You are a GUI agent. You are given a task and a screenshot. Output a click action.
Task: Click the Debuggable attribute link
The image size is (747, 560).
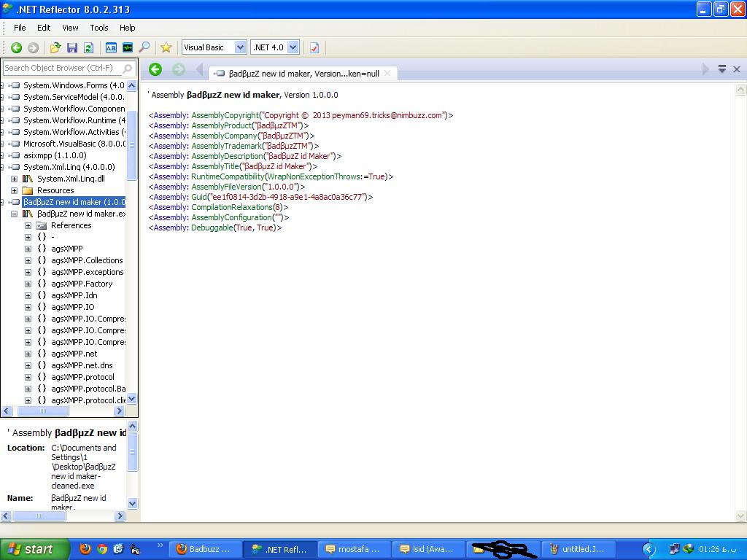tap(212, 227)
